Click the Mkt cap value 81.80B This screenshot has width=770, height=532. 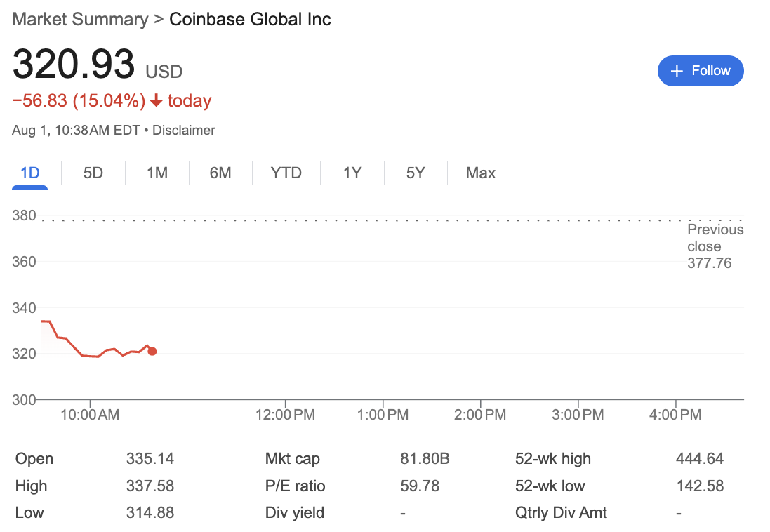(426, 458)
